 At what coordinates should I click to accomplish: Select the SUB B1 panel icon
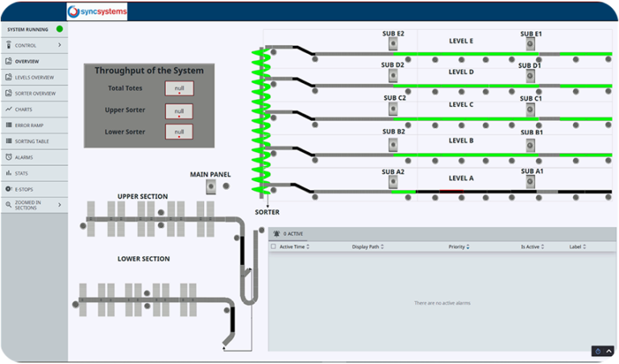(530, 146)
